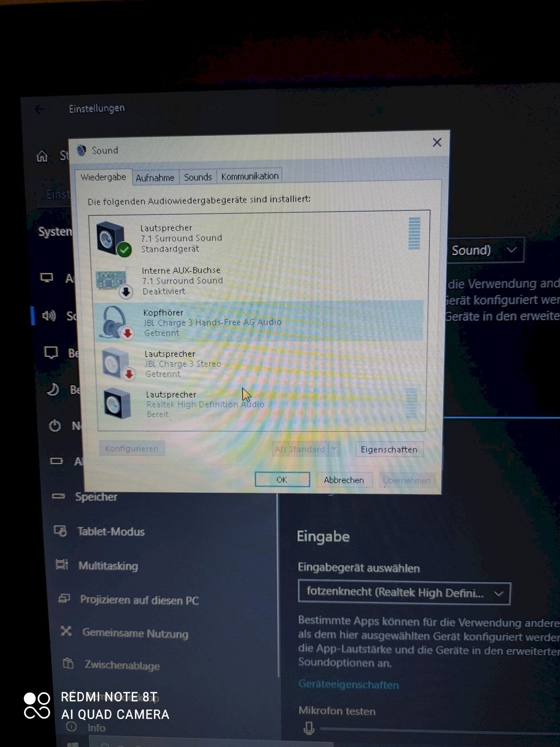Viewport: 560px width, 747px height.
Task: Select the JBL Charge 3 Stereo speaker icon
Action: pos(118,364)
